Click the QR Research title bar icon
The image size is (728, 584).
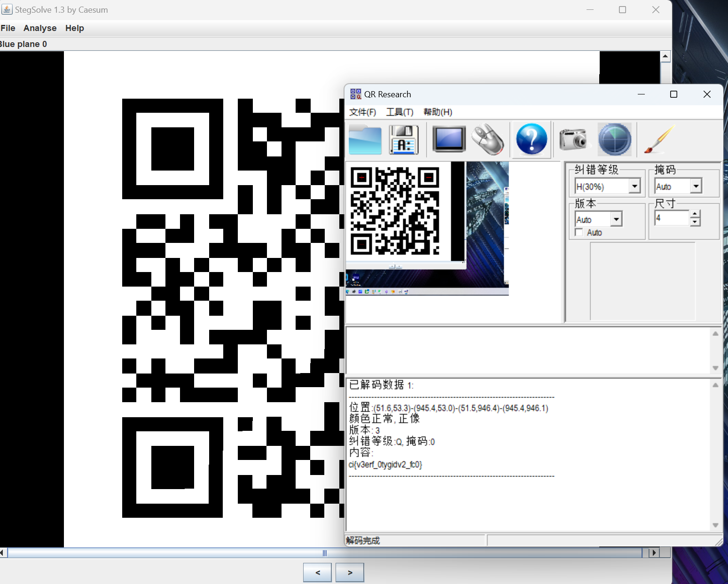pos(356,94)
